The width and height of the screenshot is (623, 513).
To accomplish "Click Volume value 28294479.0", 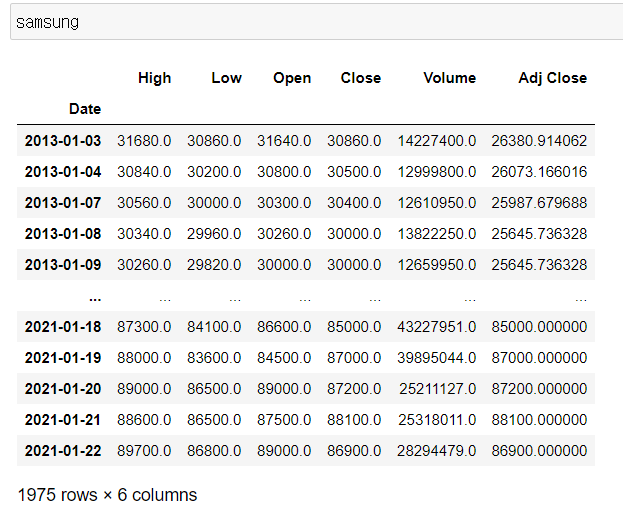I will click(x=437, y=451).
